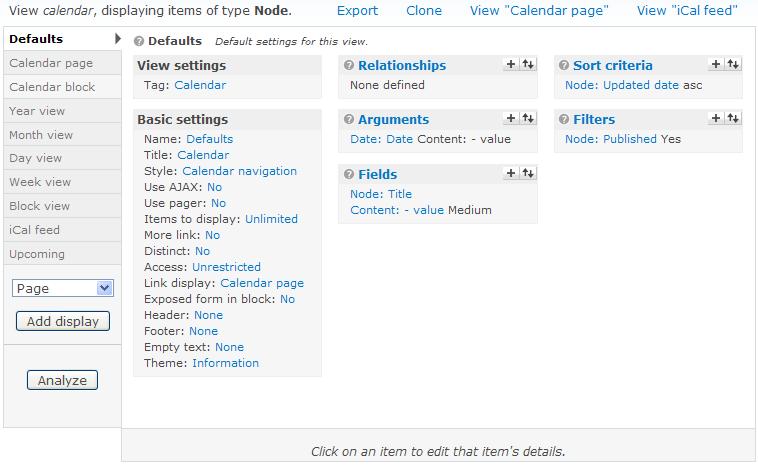Rearrange Relationships using the sort arrows icon

[528, 64]
